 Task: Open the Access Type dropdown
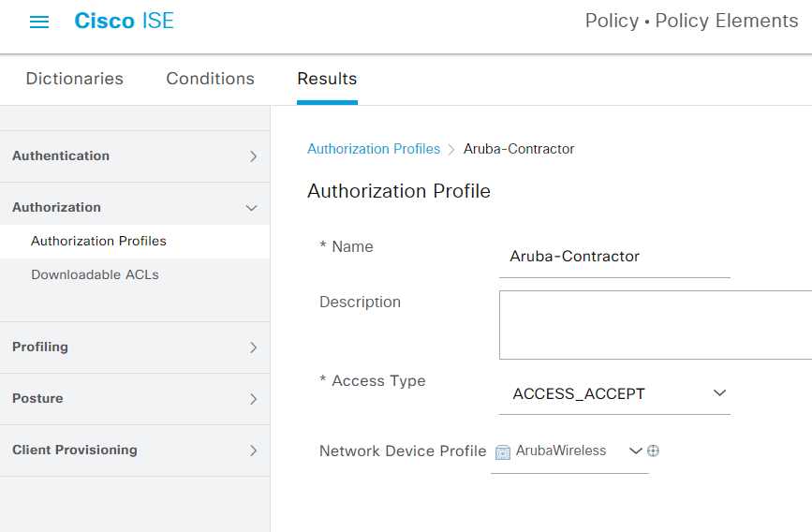click(x=614, y=393)
